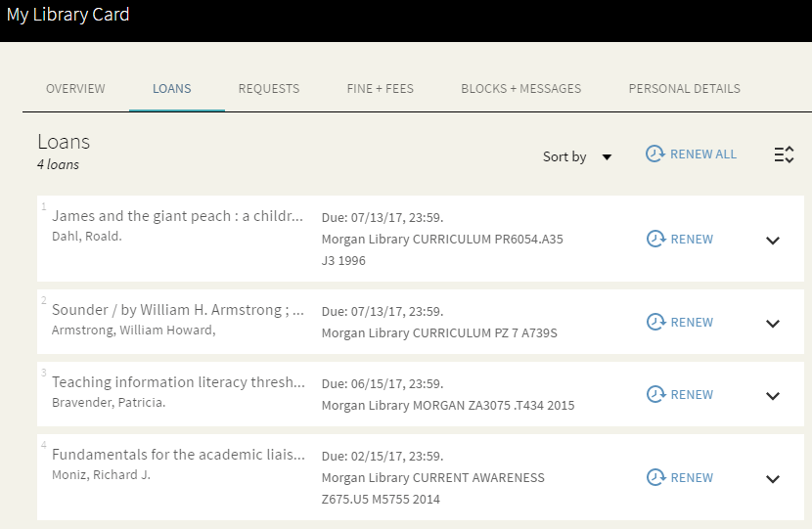Click author text Dahl, Roald.
The width and height of the screenshot is (812, 529).
pos(87,236)
